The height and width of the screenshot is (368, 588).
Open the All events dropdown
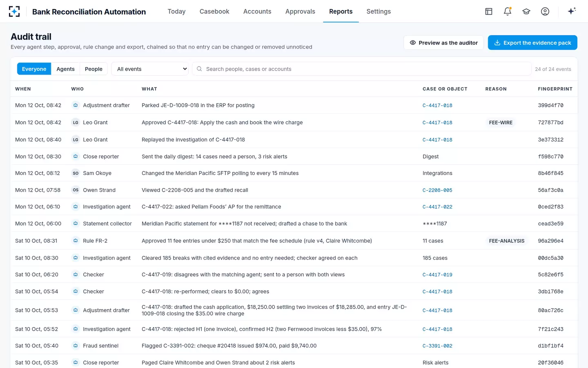[151, 69]
